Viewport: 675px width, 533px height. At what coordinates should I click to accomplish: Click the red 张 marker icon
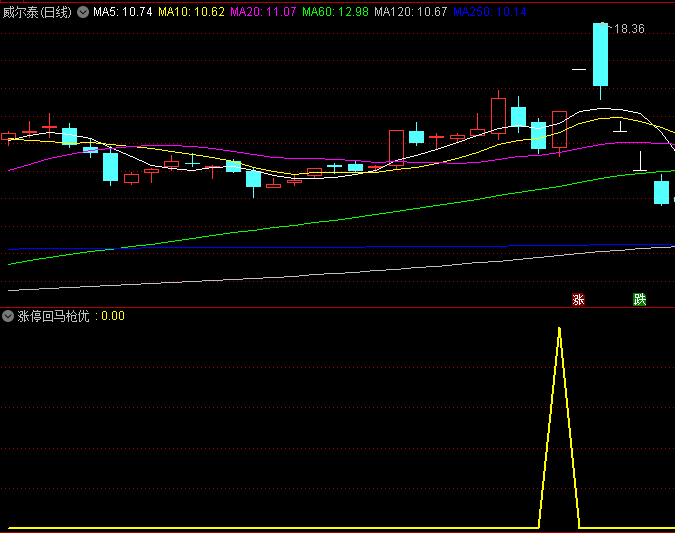tap(578, 299)
